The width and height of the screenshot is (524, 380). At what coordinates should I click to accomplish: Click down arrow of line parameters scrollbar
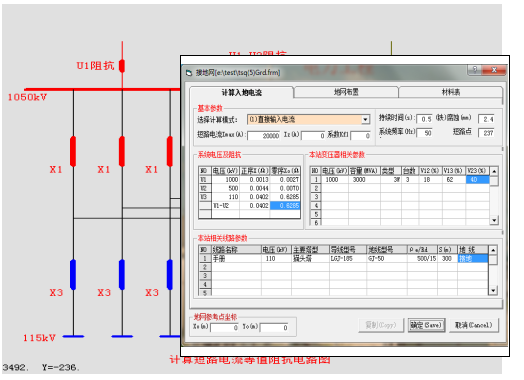493,290
